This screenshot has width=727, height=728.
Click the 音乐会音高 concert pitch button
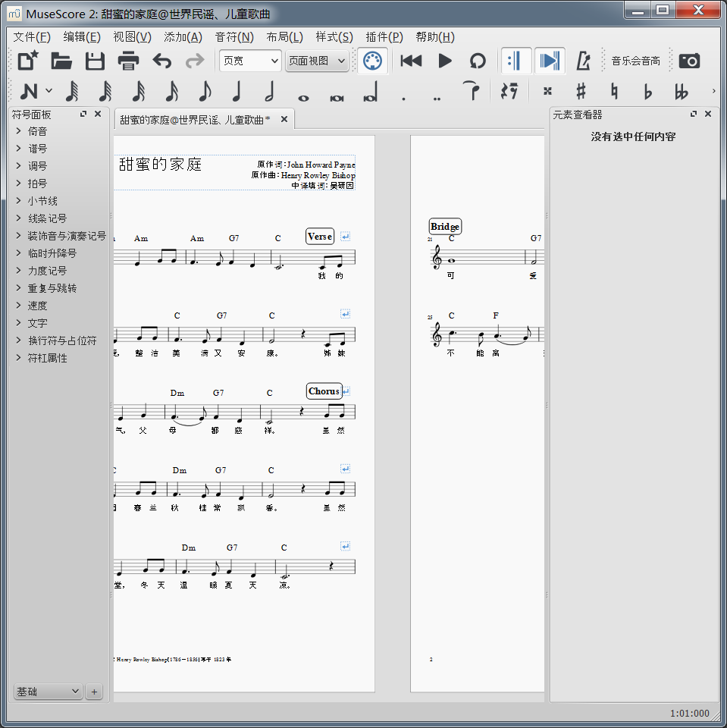635,61
